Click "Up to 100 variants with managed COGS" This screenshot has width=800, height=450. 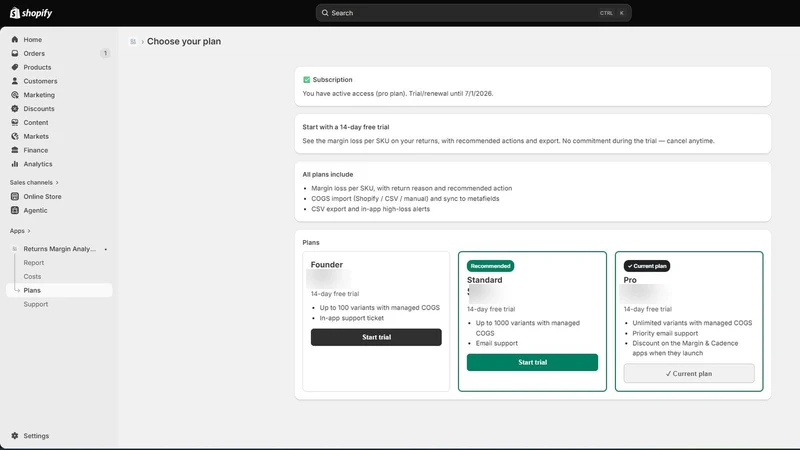click(380, 307)
